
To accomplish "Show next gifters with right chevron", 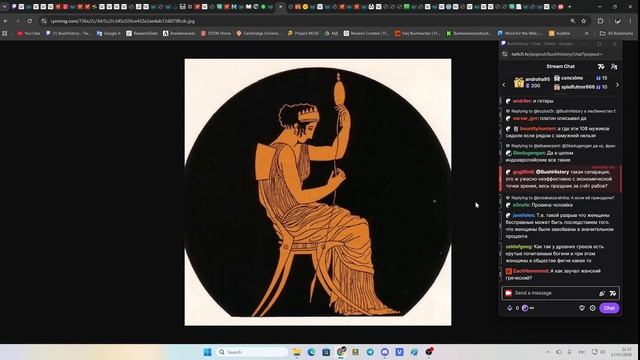I will point(617,84).
